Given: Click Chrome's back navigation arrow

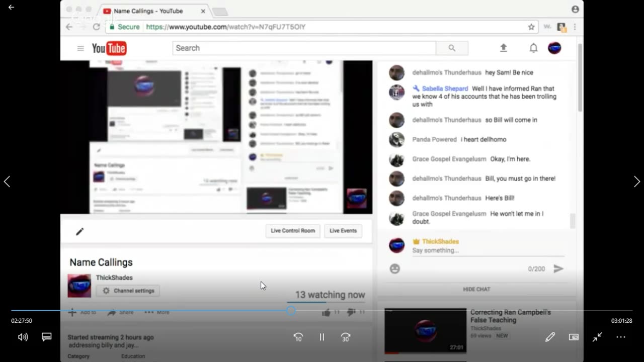Looking at the screenshot, I should (69, 27).
